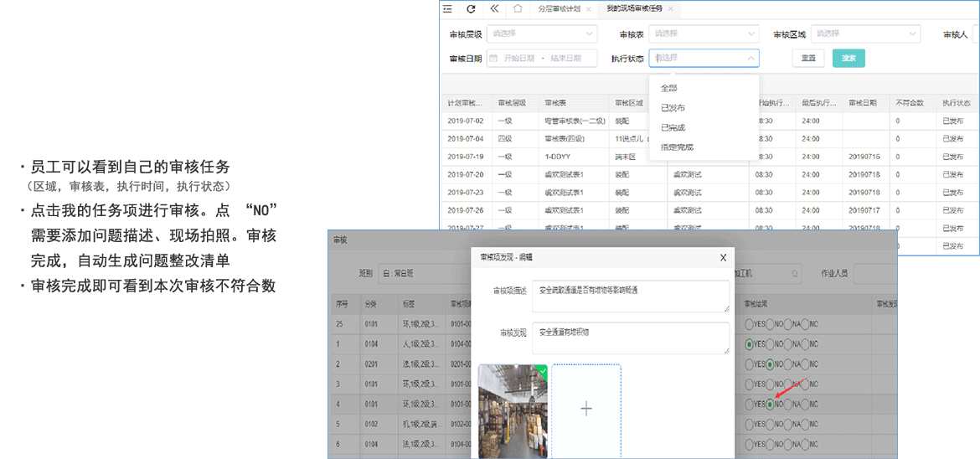Click the refresh page icon
This screenshot has height=459, width=980.
click(471, 8)
